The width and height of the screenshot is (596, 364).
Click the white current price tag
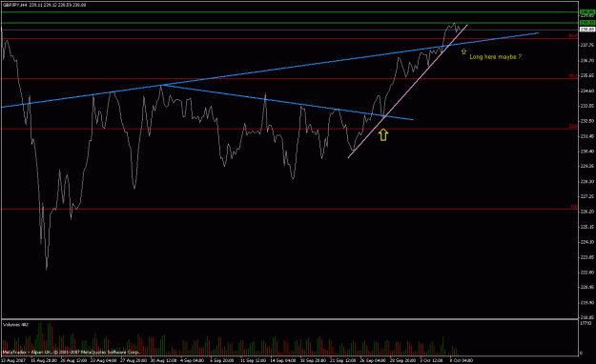[x=587, y=30]
